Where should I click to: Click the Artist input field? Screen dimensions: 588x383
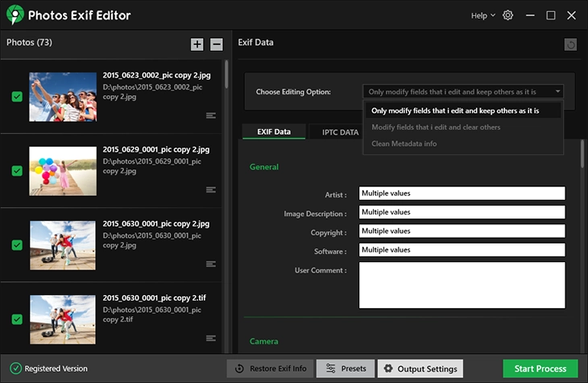click(x=462, y=194)
